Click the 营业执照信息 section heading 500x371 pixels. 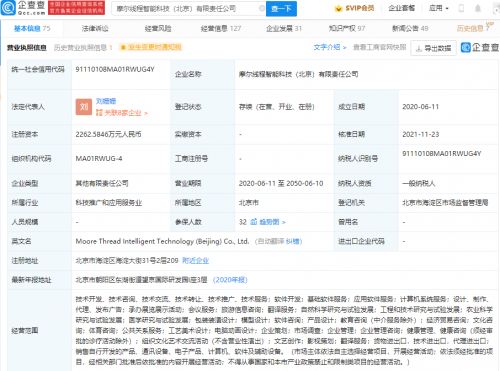point(27,48)
